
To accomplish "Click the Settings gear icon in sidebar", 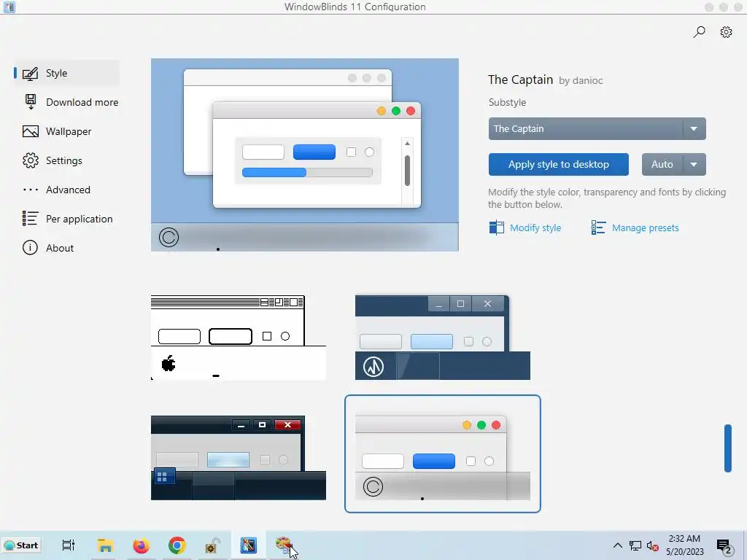I will click(31, 160).
